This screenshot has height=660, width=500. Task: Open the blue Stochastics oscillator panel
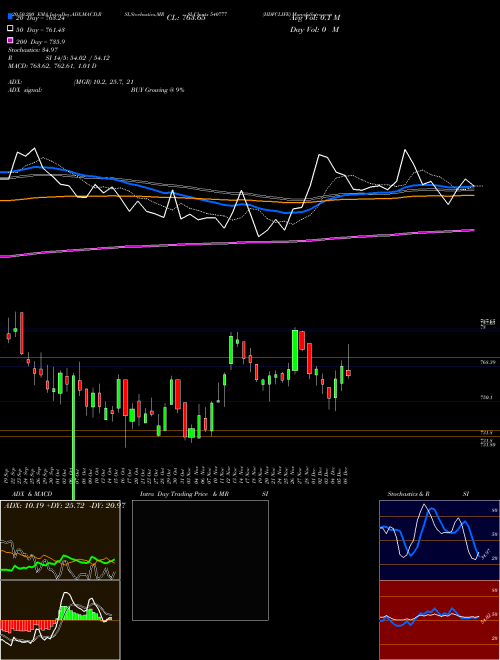[440, 540]
